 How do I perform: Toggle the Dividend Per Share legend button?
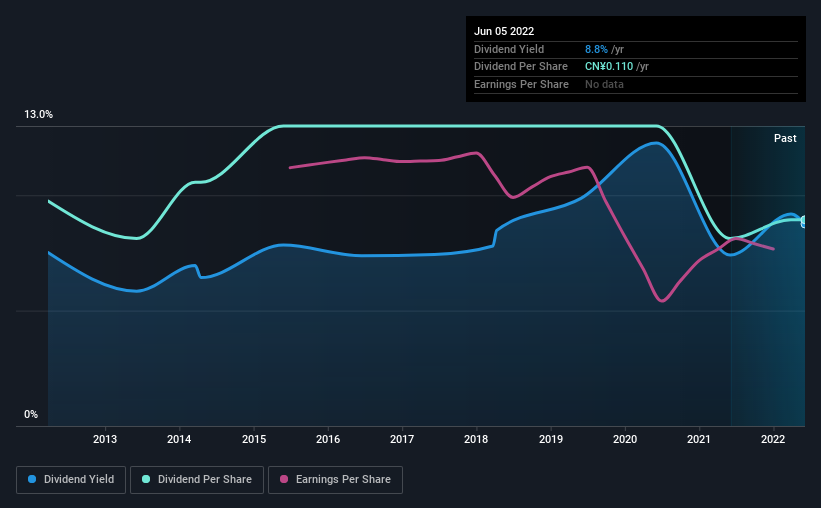click(197, 480)
